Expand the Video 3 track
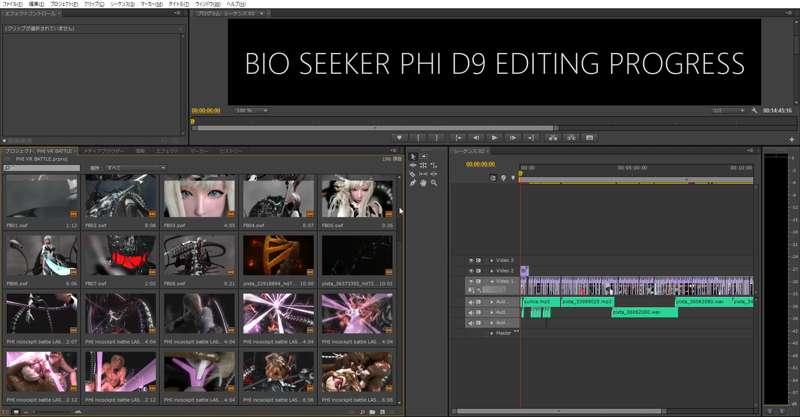This screenshot has height=417, width=800. pos(492,260)
